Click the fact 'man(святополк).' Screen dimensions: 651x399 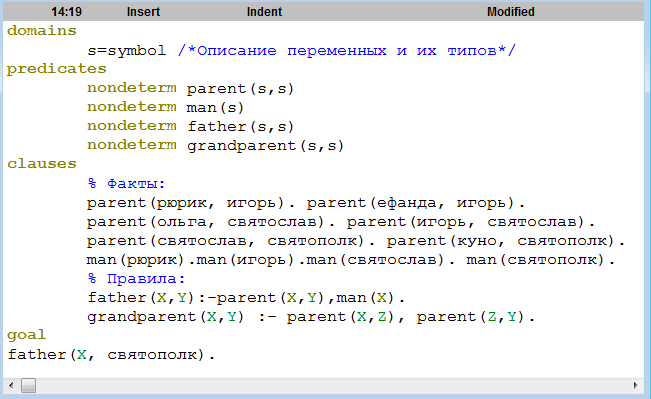pos(541,260)
